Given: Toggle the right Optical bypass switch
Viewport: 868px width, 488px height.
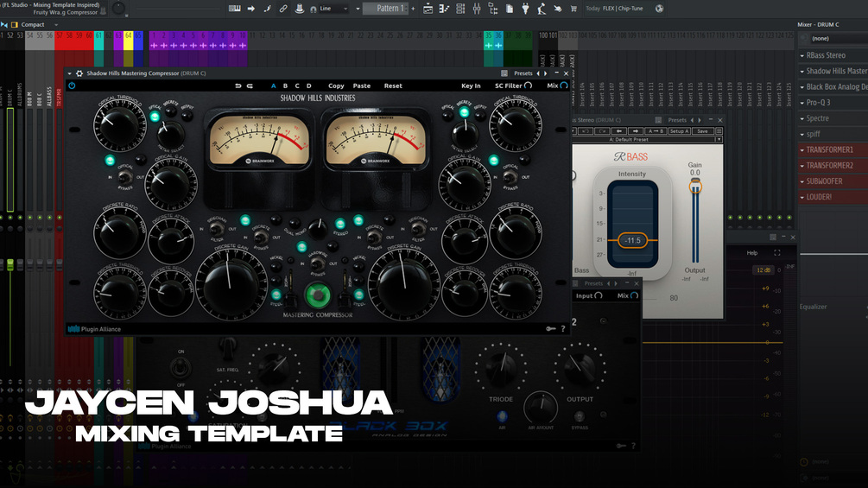Looking at the screenshot, I should point(510,177).
